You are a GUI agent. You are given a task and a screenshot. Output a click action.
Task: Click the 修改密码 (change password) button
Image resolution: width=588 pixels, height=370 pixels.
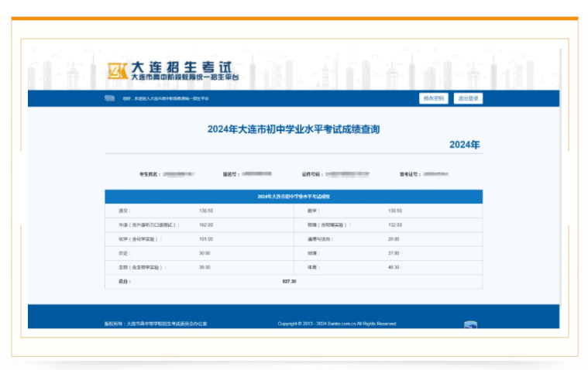(433, 98)
